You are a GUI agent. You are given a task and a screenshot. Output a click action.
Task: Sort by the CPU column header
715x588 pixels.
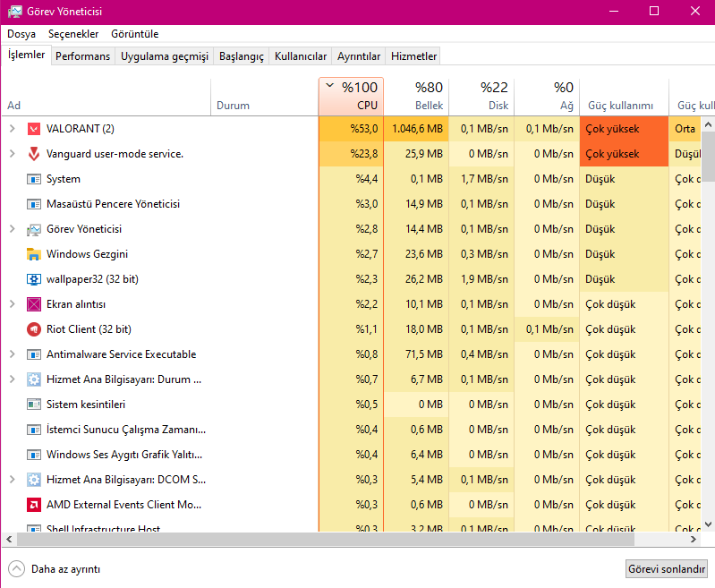(x=351, y=97)
